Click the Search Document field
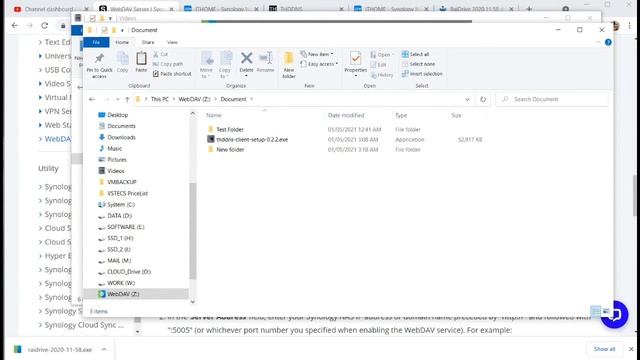 pyautogui.click(x=552, y=99)
